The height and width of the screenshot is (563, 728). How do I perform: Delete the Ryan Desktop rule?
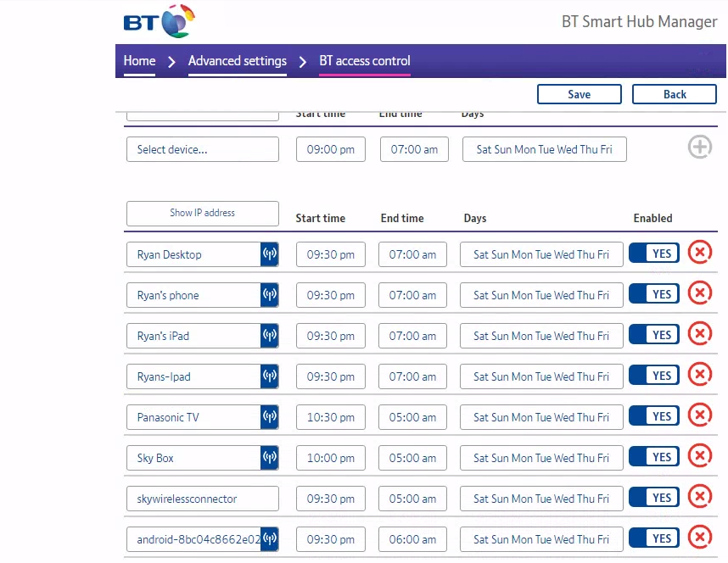(700, 253)
